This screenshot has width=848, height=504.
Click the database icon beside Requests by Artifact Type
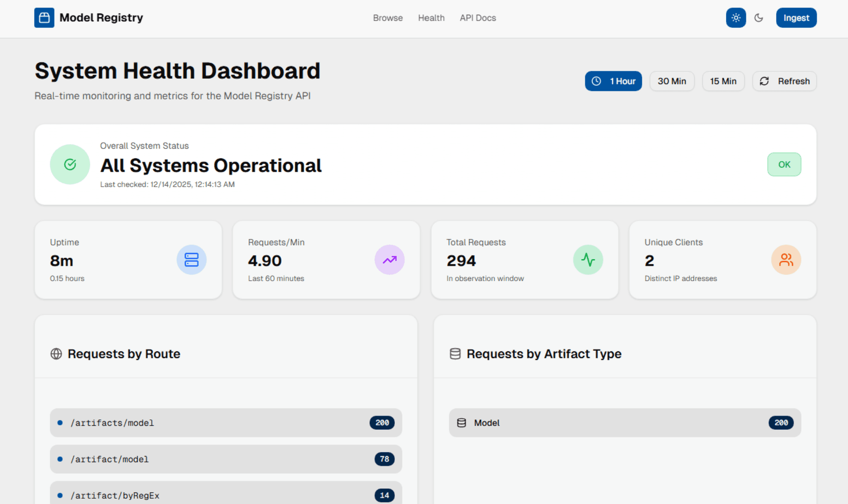click(x=455, y=354)
